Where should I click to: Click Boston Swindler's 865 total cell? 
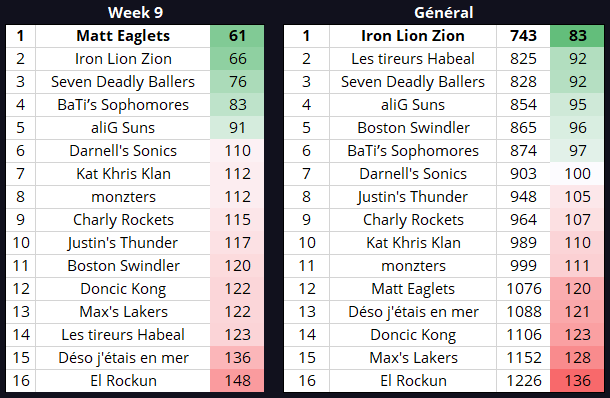(x=523, y=128)
